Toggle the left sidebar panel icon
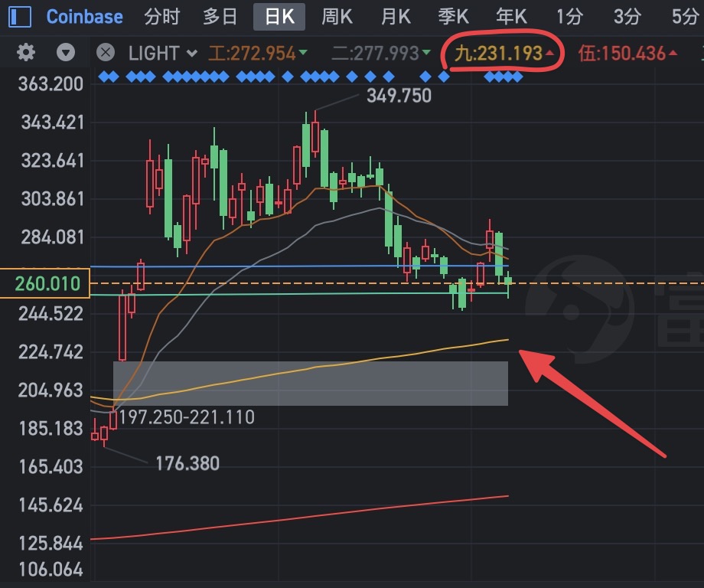 20,17
